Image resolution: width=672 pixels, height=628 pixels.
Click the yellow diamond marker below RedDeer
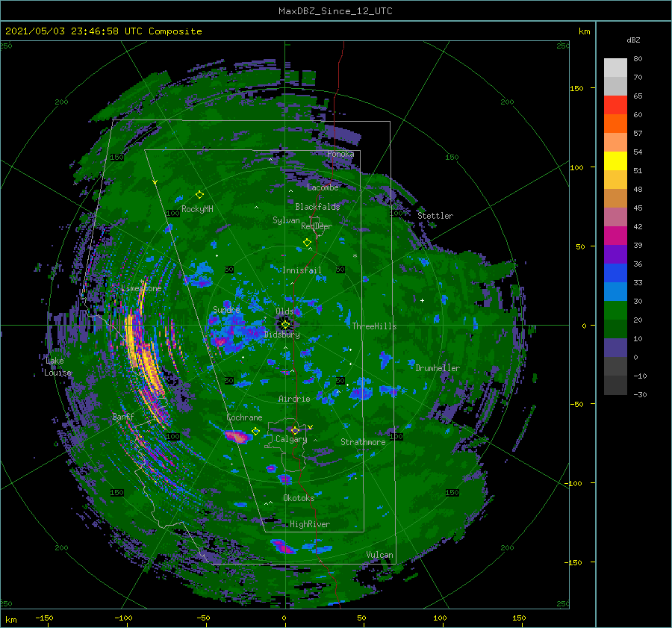coord(307,243)
